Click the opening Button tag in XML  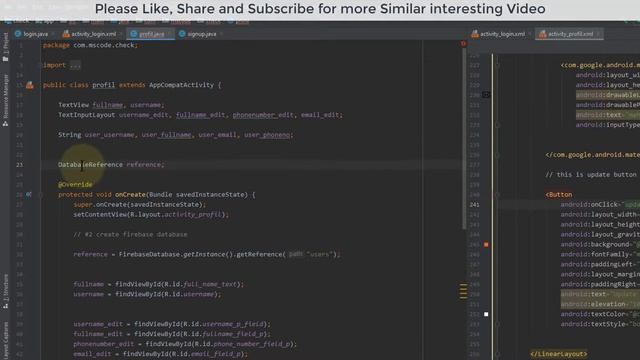559,195
